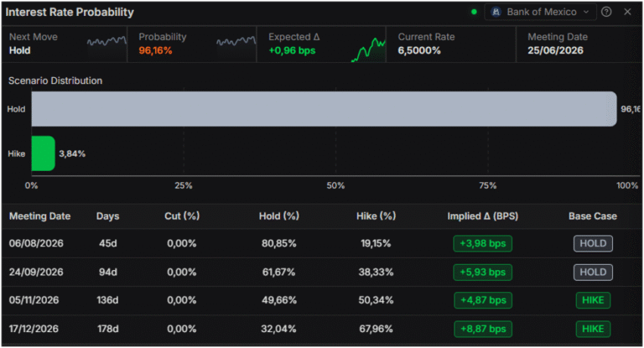644x348 pixels.
Task: Click the 49,66% hold cell
Action: pyautogui.click(x=279, y=300)
